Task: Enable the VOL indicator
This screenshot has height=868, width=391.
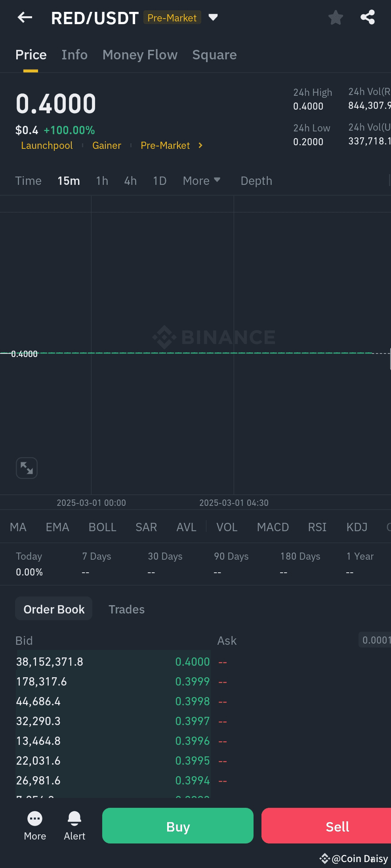Action: click(x=227, y=527)
